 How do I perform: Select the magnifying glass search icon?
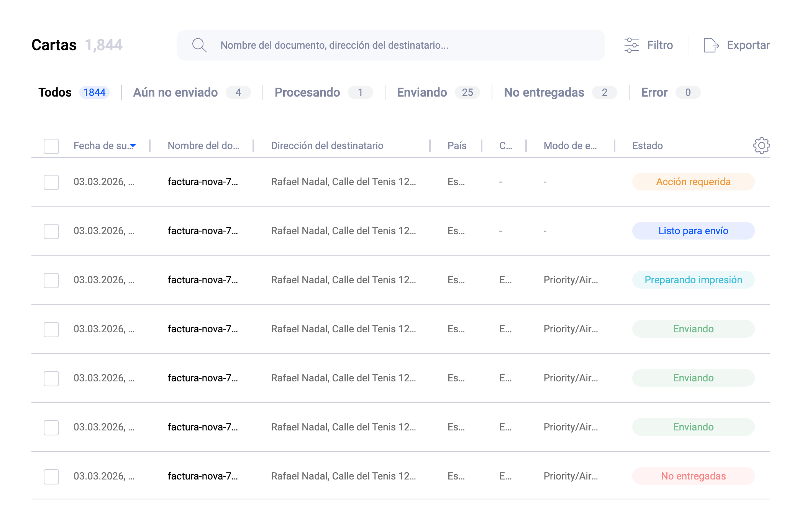[x=199, y=45]
